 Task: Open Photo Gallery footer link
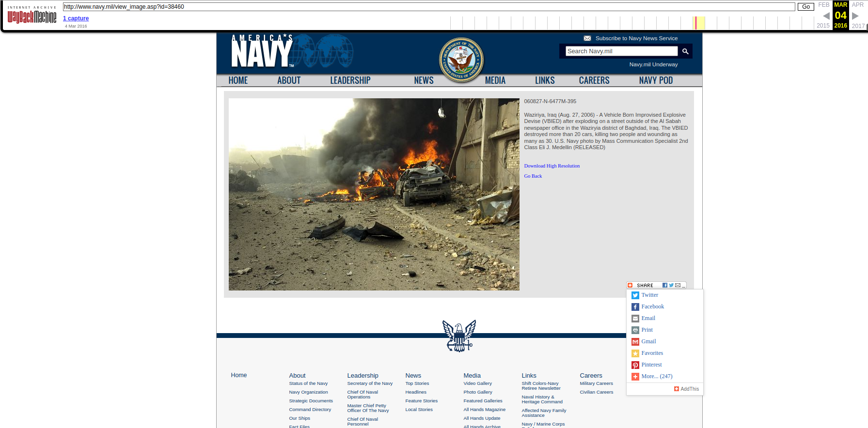click(477, 392)
